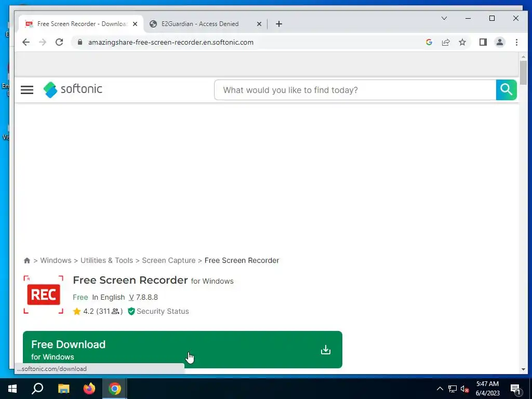Viewport: 532px width, 399px height.
Task: Click the green 'Free' license label
Action: coord(81,297)
